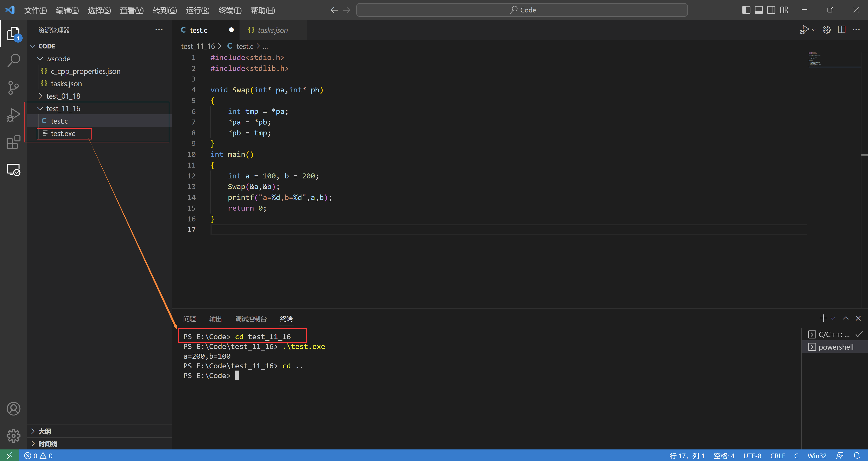Image resolution: width=868 pixels, height=461 pixels.
Task: Click the notifications bell in status bar
Action: pyautogui.click(x=856, y=456)
